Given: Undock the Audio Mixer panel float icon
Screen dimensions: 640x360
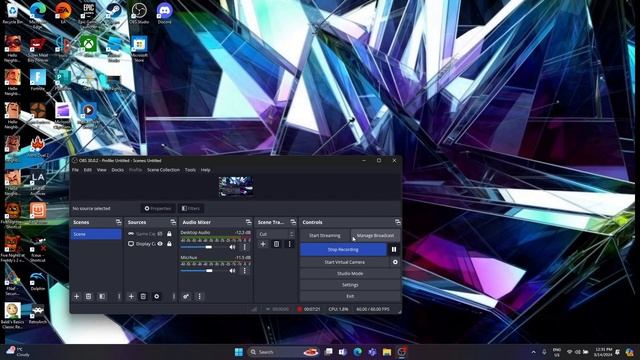Looking at the screenshot, I should 248,222.
